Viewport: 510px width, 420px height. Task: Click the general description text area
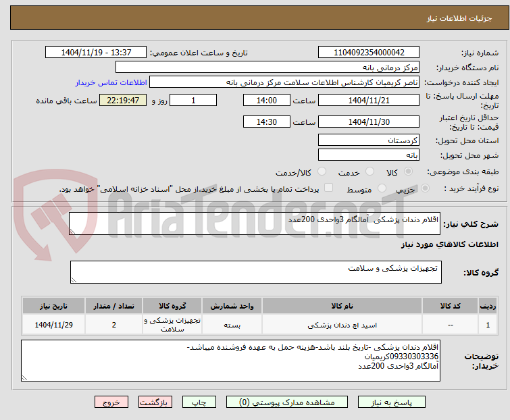click(255, 224)
